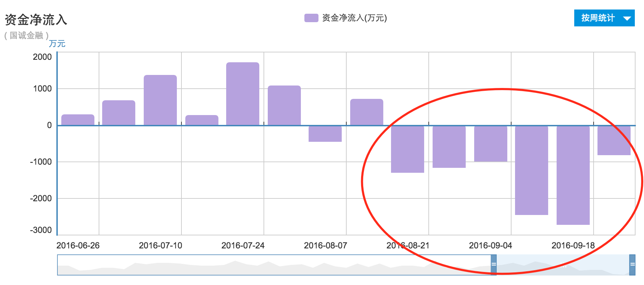Click the small negative bar at 2016-08-07
Viewport: 644px width, 285px height.
tap(325, 134)
